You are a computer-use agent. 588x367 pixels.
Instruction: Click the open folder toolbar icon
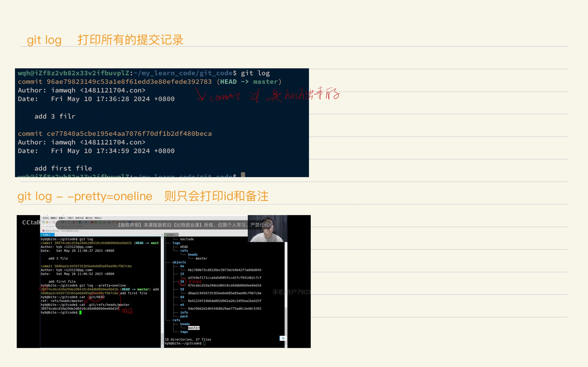click(47, 222)
